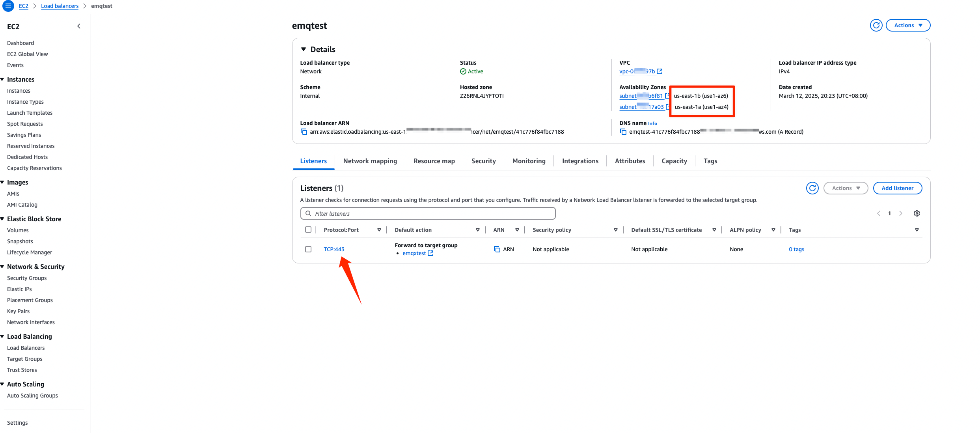Copy the DNS name
980x433 pixels.
[x=623, y=132]
